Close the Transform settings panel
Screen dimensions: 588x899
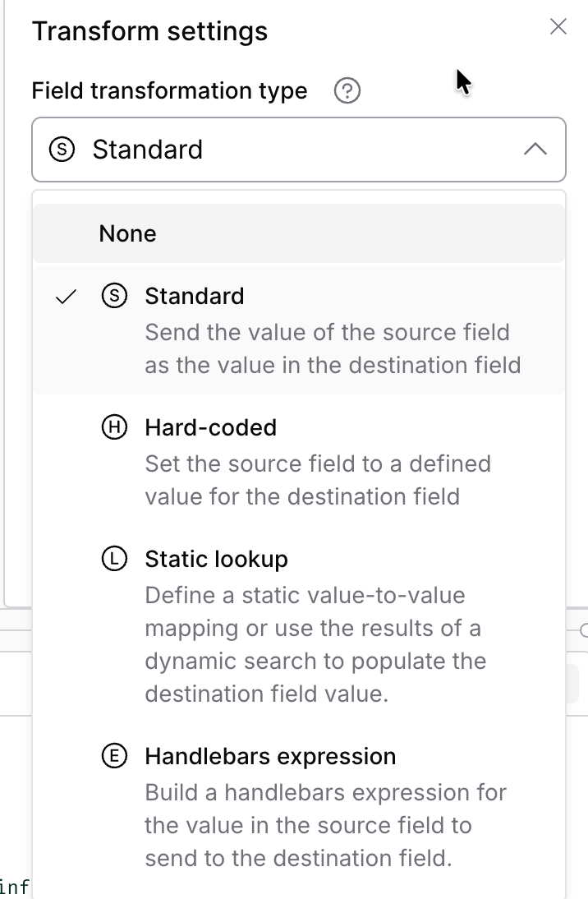pos(558,26)
